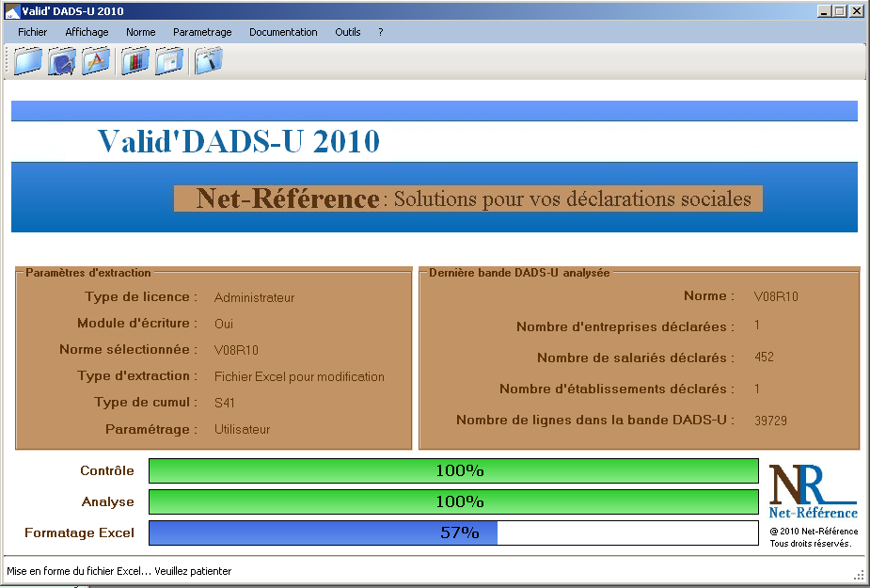The image size is (870, 588).
Task: Click the Net-Référence solutions banner
Action: 467,199
